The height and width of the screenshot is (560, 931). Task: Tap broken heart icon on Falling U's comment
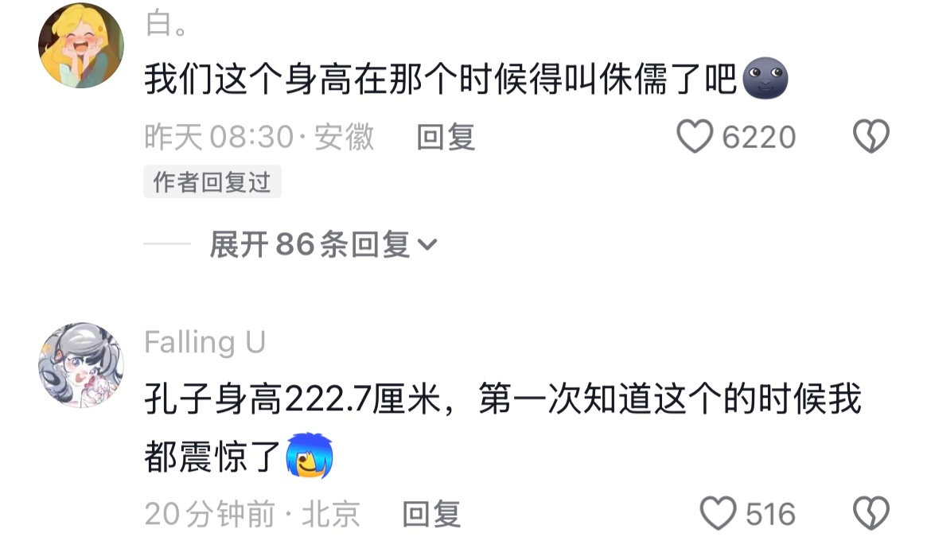click(x=871, y=513)
